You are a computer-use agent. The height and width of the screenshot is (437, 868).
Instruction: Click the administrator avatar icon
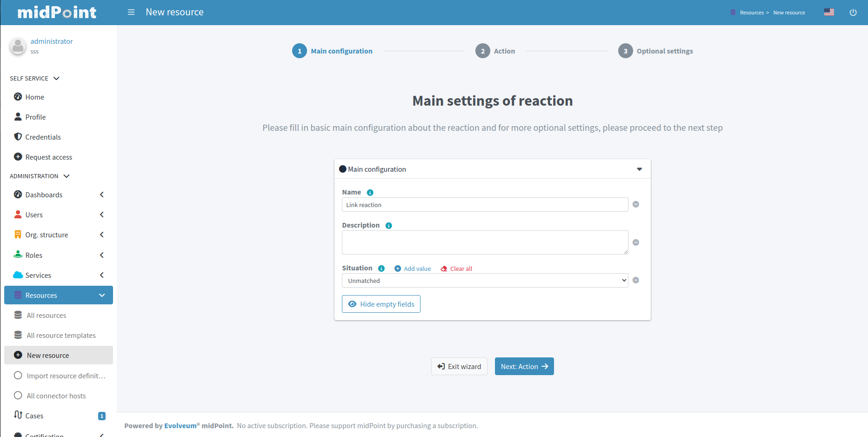click(18, 46)
